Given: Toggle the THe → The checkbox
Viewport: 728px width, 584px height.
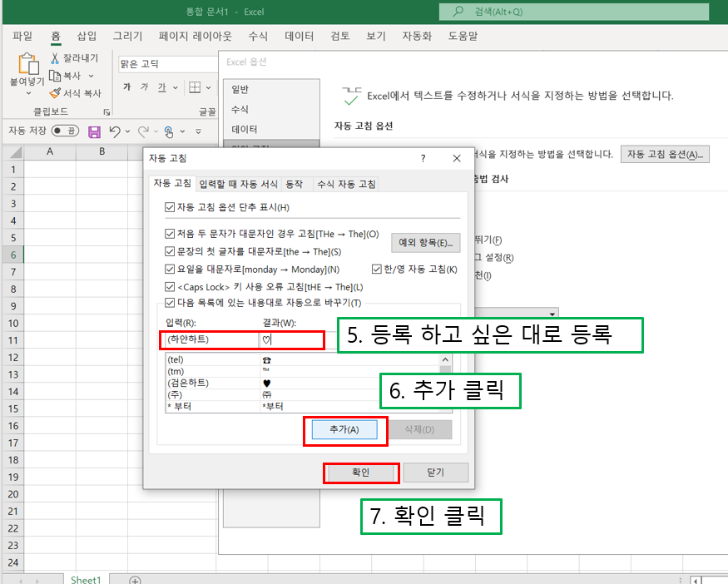Looking at the screenshot, I should click(x=170, y=234).
